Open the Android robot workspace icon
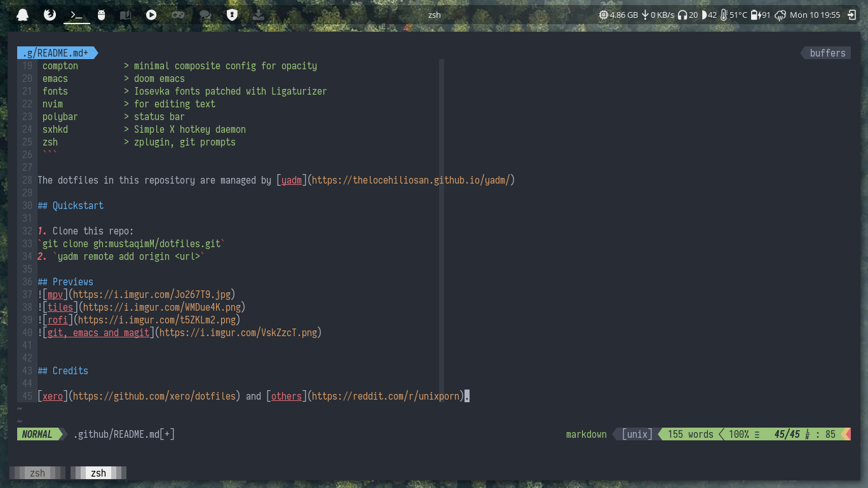Viewport: 868px width, 488px height. [101, 15]
